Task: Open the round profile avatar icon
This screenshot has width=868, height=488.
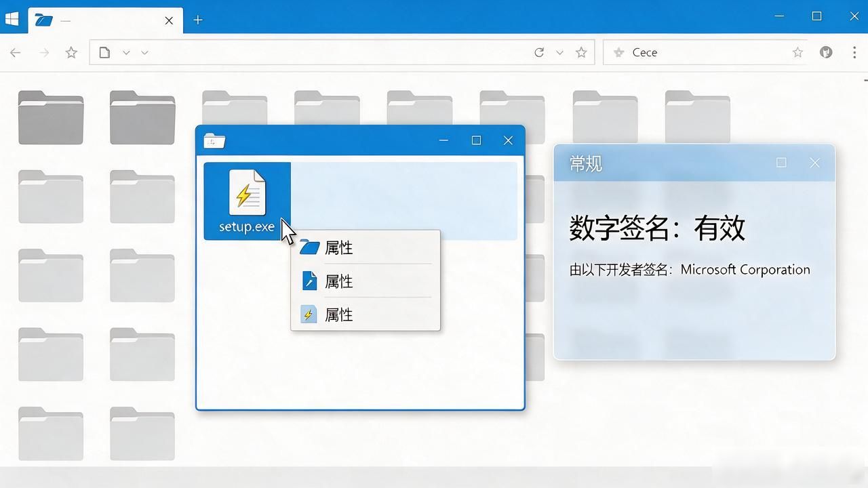Action: pos(826,52)
